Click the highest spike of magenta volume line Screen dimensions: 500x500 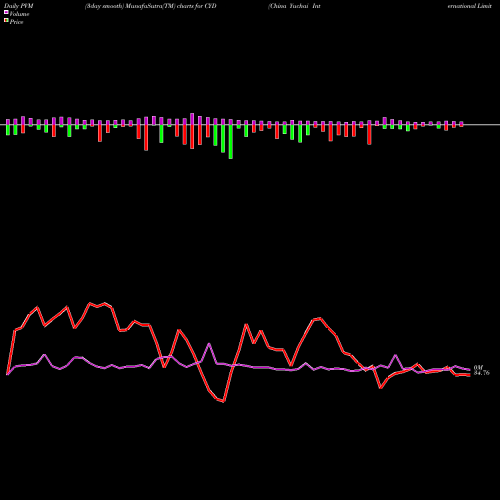point(209,344)
